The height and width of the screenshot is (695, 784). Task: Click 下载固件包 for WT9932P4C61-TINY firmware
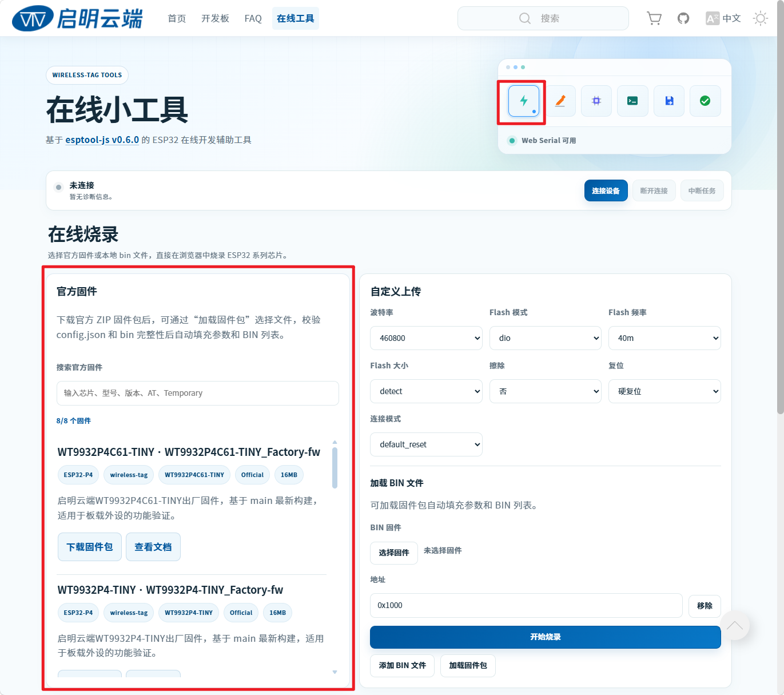(90, 547)
